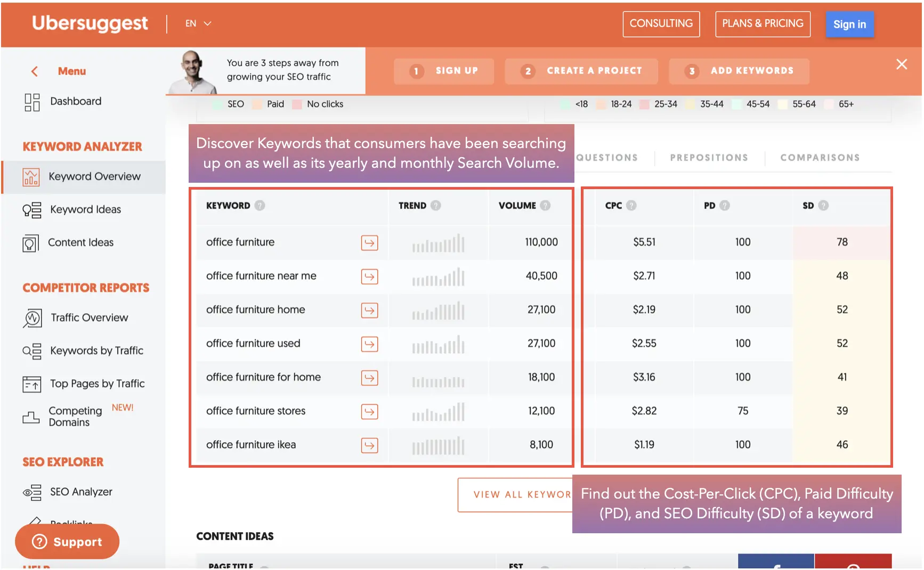This screenshot has width=924, height=570.
Task: Click the Competing Domains icon
Action: pyautogui.click(x=31, y=417)
